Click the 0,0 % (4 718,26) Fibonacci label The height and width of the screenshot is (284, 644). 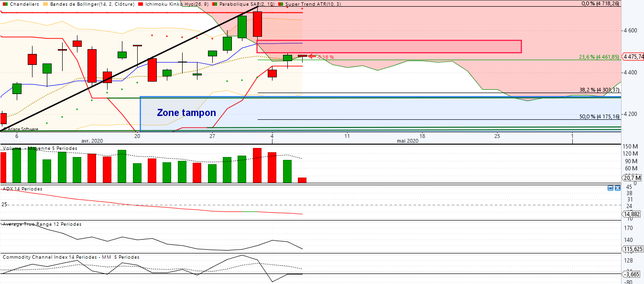[x=600, y=3]
